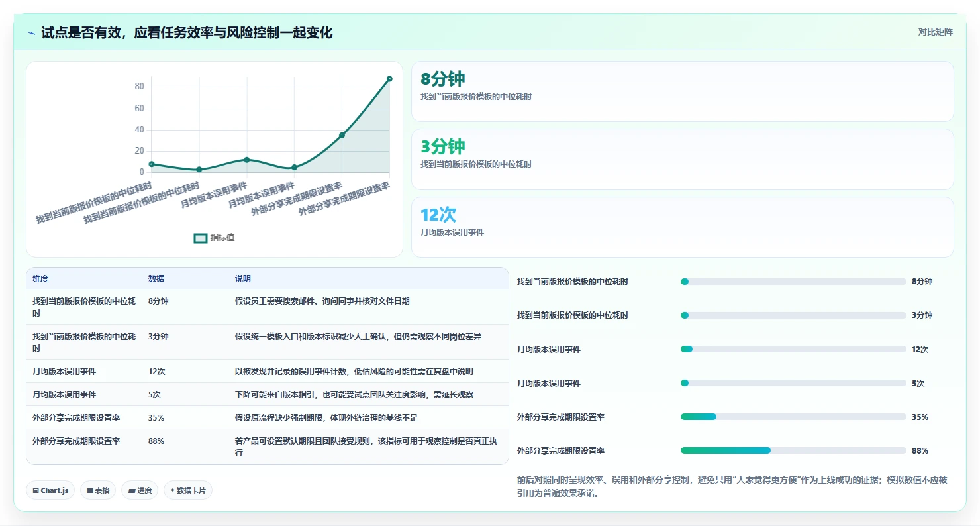Select the 数据卡片 chip
The width and height of the screenshot is (980, 526).
[188, 490]
